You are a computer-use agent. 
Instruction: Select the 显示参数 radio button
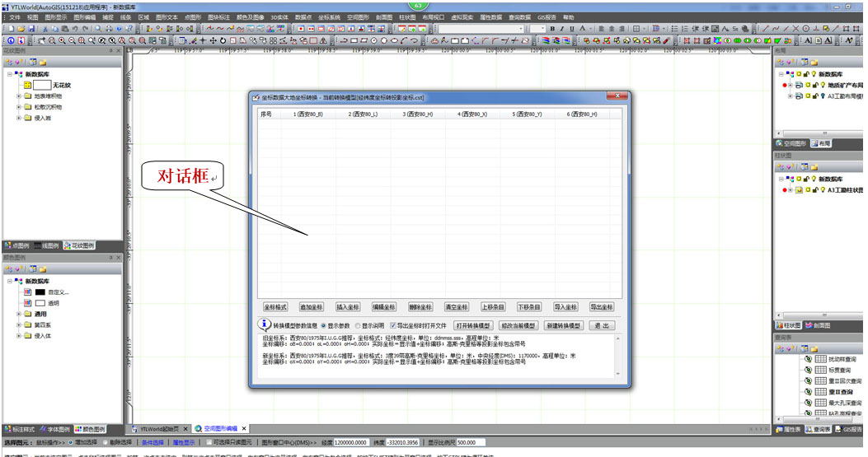(323, 326)
